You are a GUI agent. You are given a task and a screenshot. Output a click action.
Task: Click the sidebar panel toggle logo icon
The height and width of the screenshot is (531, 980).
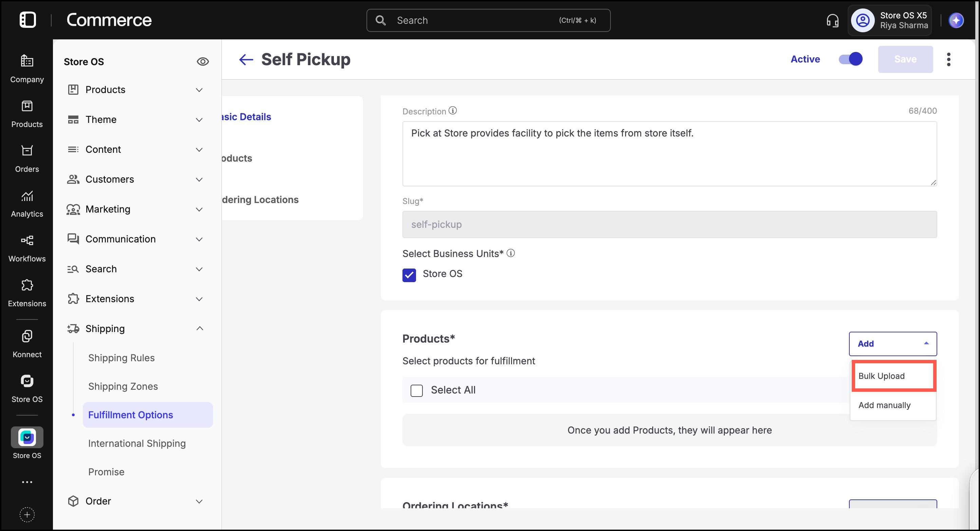[27, 20]
